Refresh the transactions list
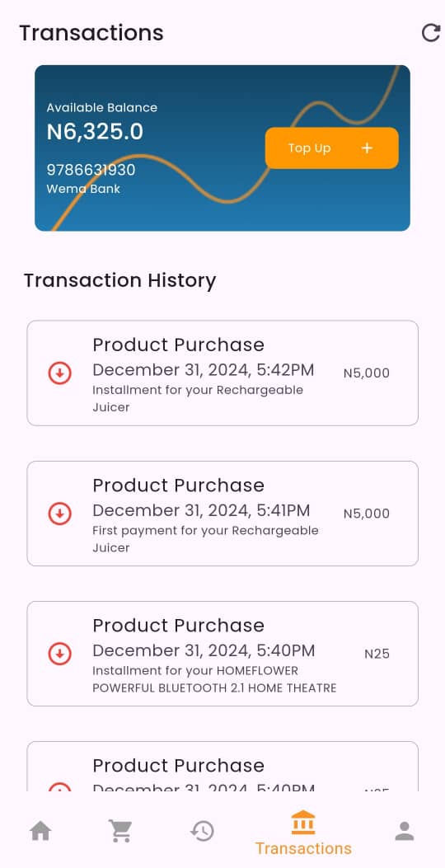This screenshot has width=445, height=868. pyautogui.click(x=431, y=33)
